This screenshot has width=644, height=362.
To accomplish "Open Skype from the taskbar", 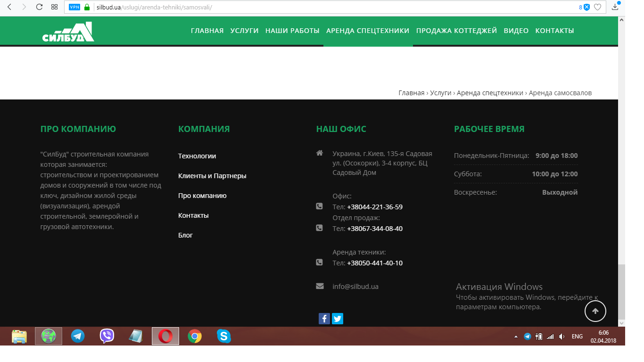I will (224, 336).
